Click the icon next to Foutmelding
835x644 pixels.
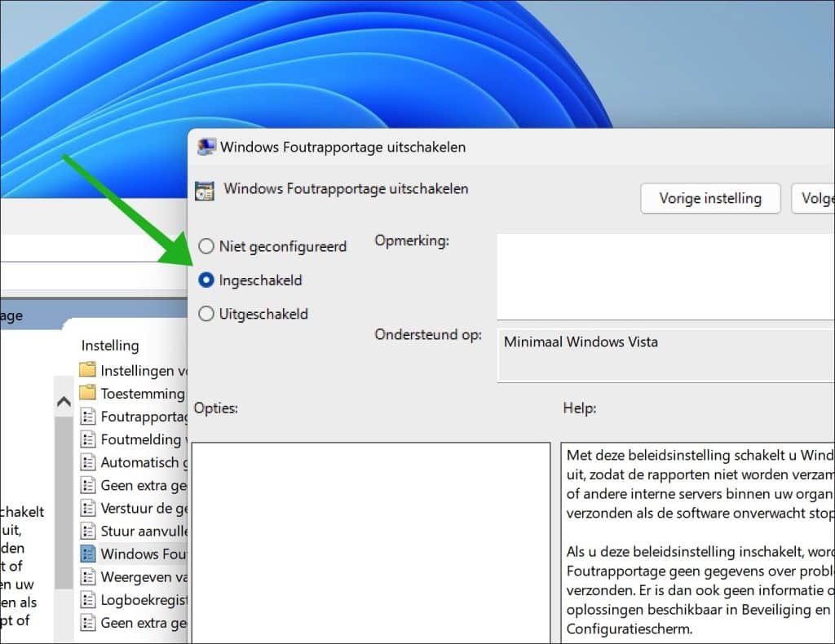tap(88, 439)
